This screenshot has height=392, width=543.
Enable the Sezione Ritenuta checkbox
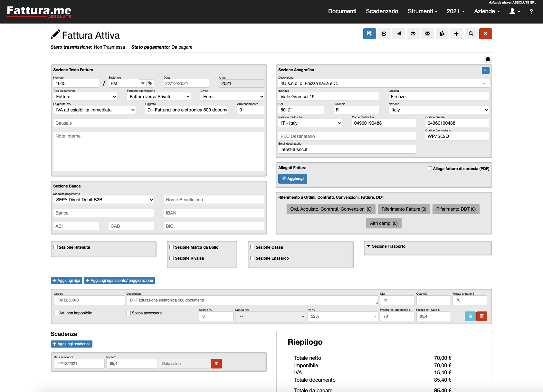point(56,247)
